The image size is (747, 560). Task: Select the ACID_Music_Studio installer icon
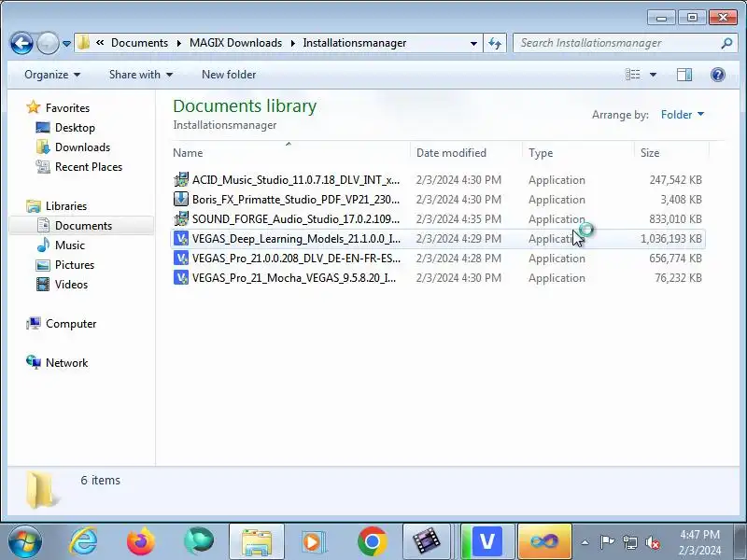[x=181, y=179]
